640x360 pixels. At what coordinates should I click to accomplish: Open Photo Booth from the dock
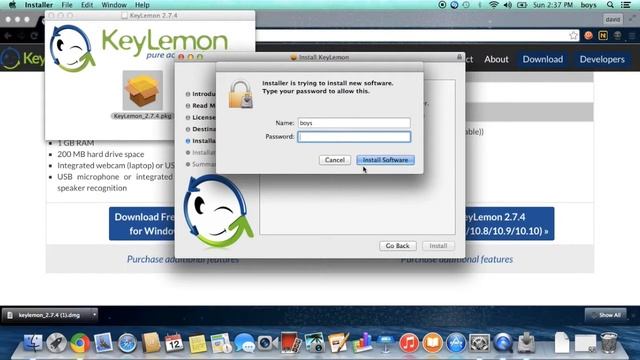[x=291, y=343]
